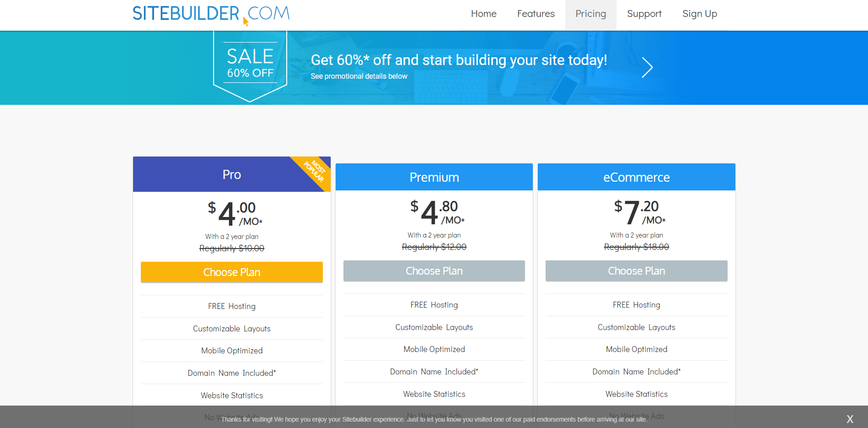The height and width of the screenshot is (428, 868).
Task: Click Customizable Layouts in eCommerce plan
Action: [636, 327]
